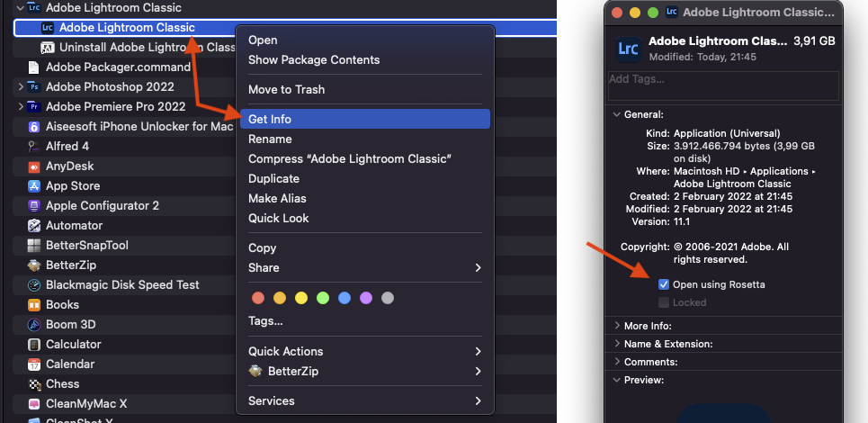This screenshot has height=423, width=868.
Task: Open Blackmagic Disk Speed Test icon
Action: (x=34, y=285)
